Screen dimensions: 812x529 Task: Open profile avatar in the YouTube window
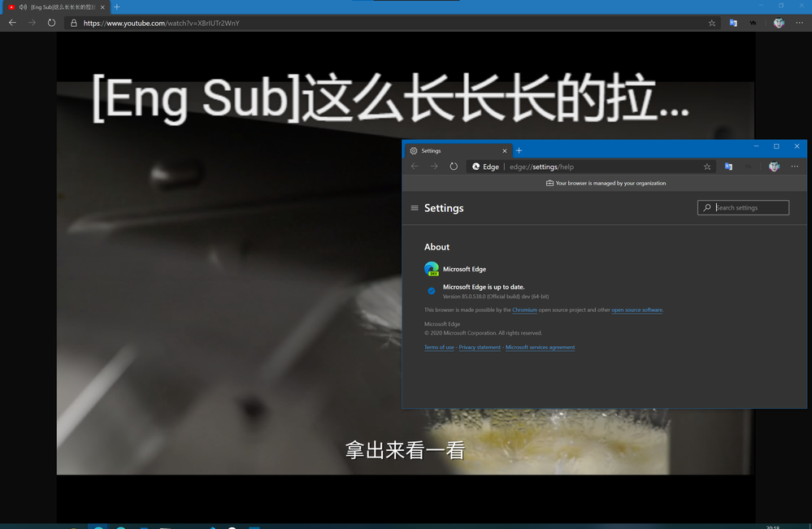(779, 24)
